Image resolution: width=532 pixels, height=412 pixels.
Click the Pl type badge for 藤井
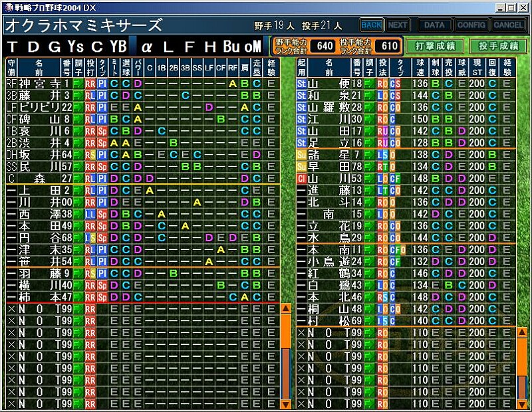(x=102, y=96)
